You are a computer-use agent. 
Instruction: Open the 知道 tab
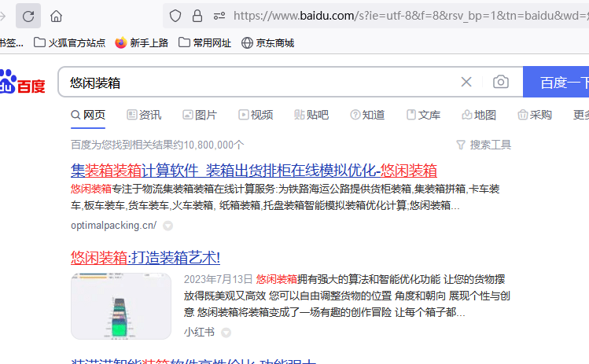coord(367,115)
